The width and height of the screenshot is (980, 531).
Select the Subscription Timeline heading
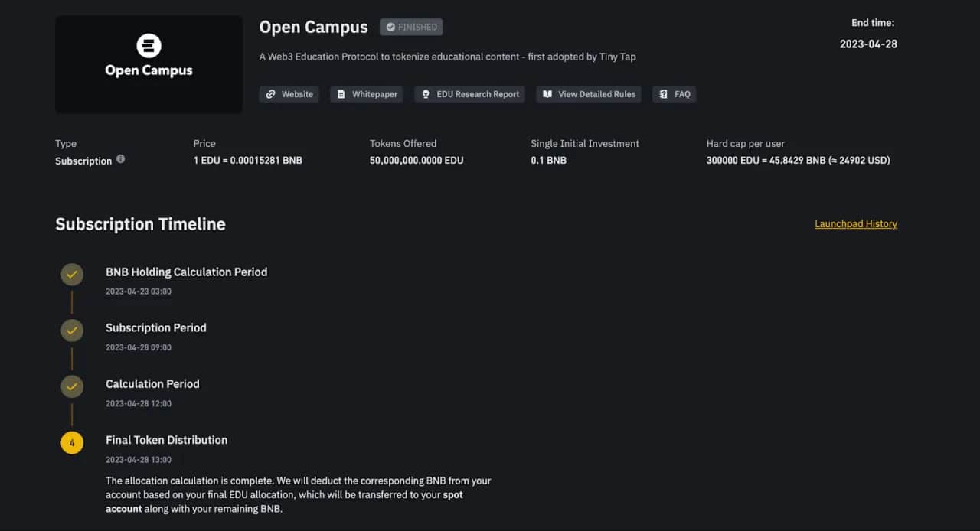(140, 223)
